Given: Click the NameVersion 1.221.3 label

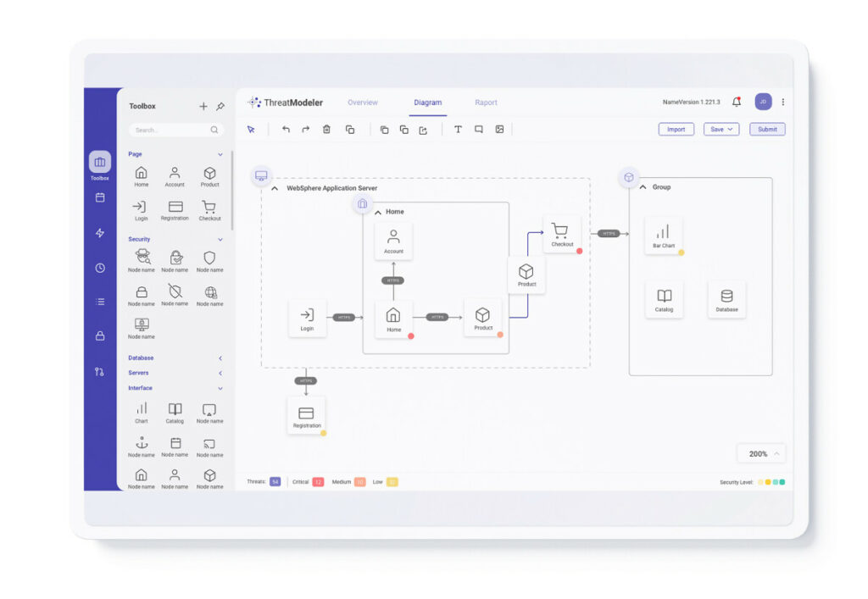Looking at the screenshot, I should (691, 103).
